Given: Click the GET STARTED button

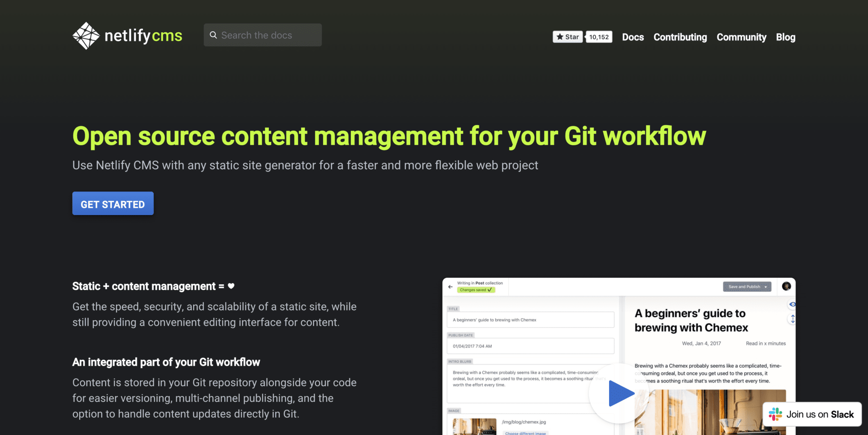Looking at the screenshot, I should 113,204.
